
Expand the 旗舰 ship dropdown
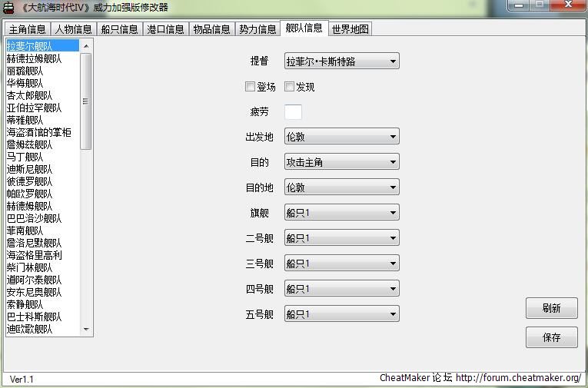[x=341, y=213]
